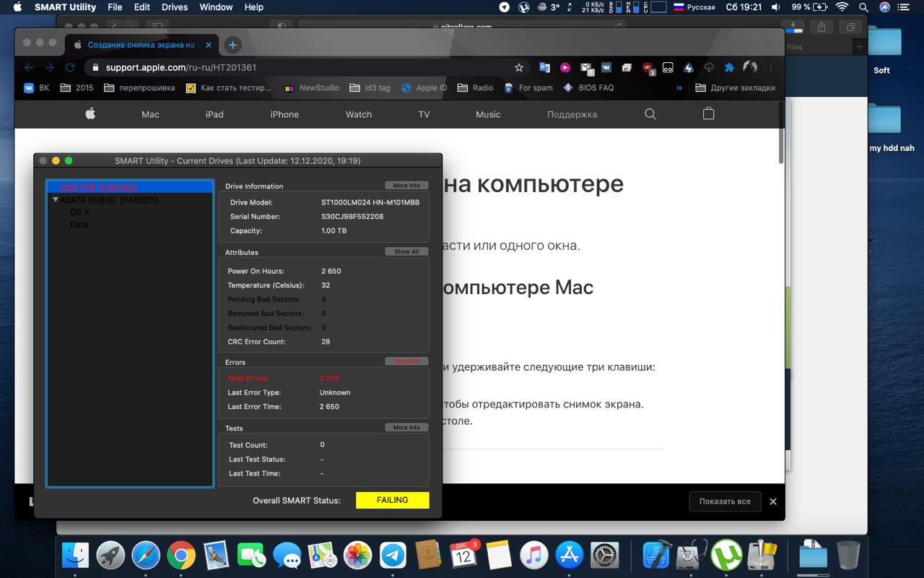Open uBlock Origin extension icon
The width and height of the screenshot is (924, 578).
pyautogui.click(x=648, y=67)
